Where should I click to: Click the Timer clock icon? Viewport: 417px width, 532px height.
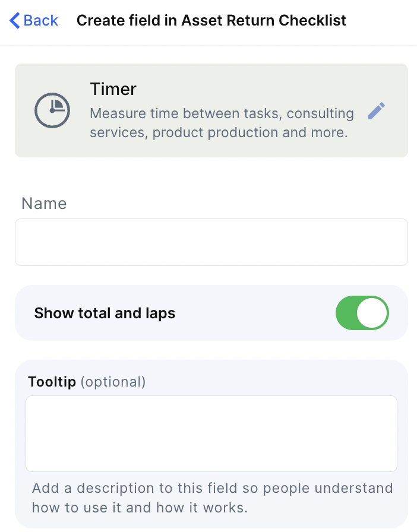pos(52,110)
